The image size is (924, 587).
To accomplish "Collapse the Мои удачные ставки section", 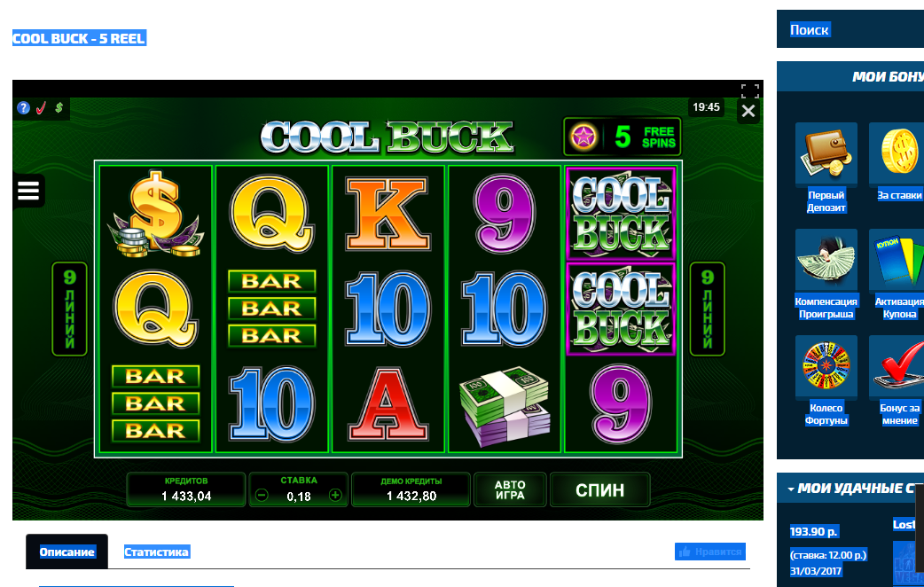I will coord(791,489).
